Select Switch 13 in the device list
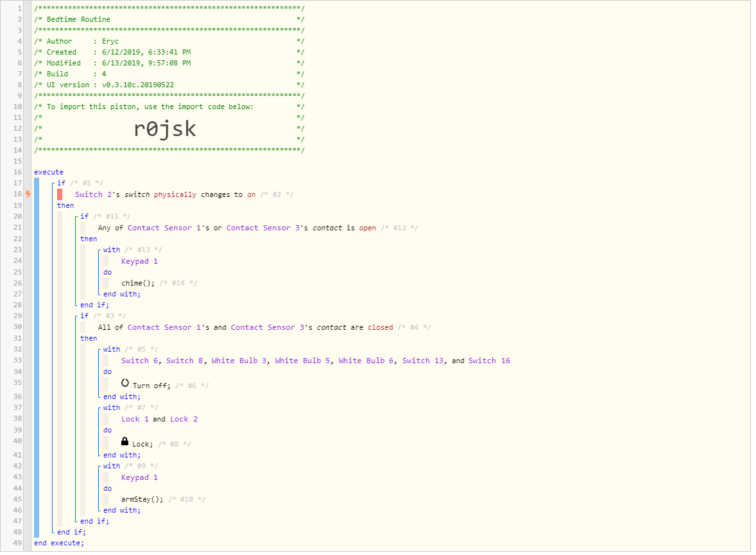Viewport: 756px width, 555px height. (423, 361)
